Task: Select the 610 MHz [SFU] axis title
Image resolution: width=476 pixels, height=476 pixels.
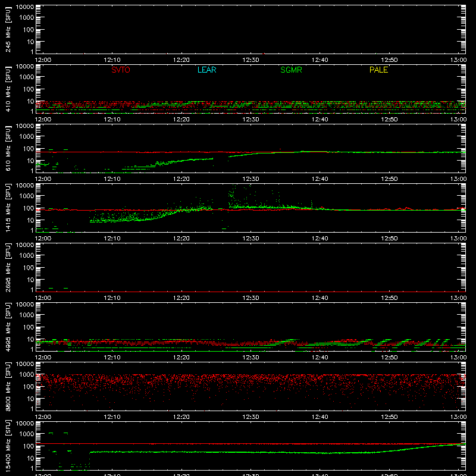Action: [8, 148]
